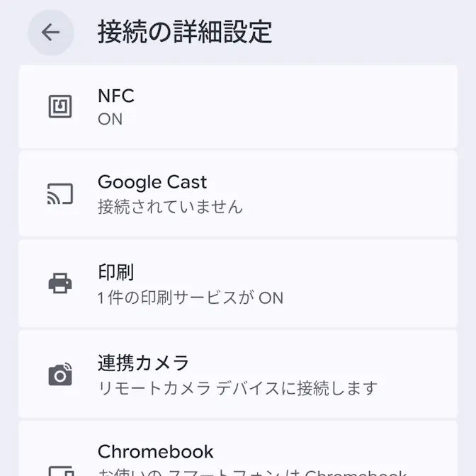Click the 1件の印刷サービスが ON text
The image size is (476, 476).
[191, 297]
